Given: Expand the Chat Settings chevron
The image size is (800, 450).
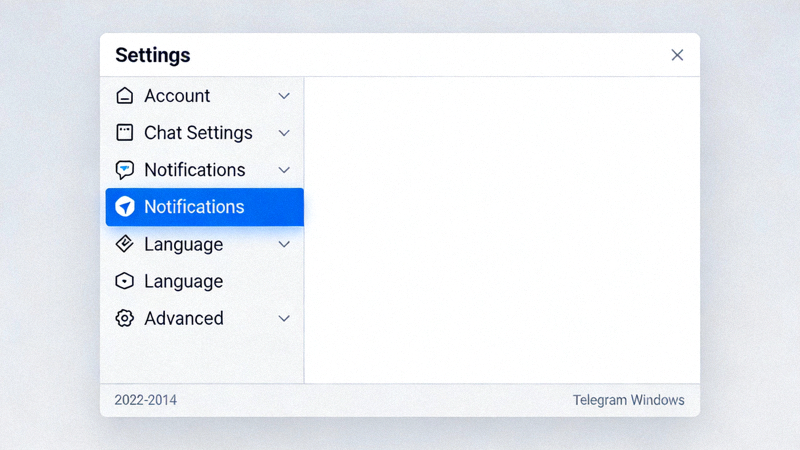Looking at the screenshot, I should 284,133.
